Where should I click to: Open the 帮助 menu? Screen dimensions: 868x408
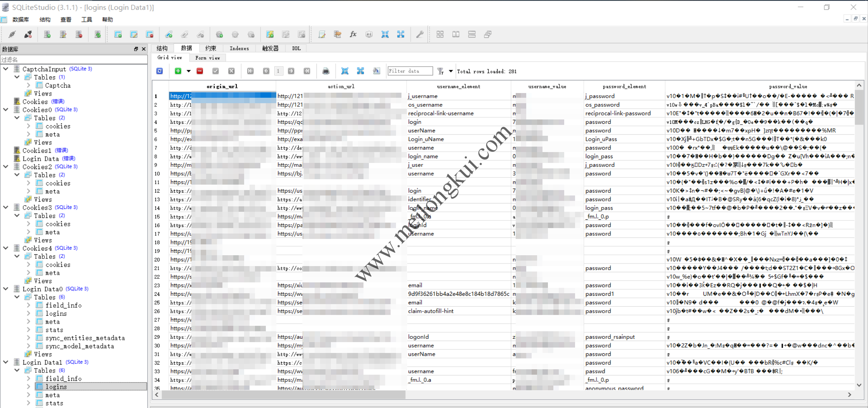pyautogui.click(x=107, y=20)
